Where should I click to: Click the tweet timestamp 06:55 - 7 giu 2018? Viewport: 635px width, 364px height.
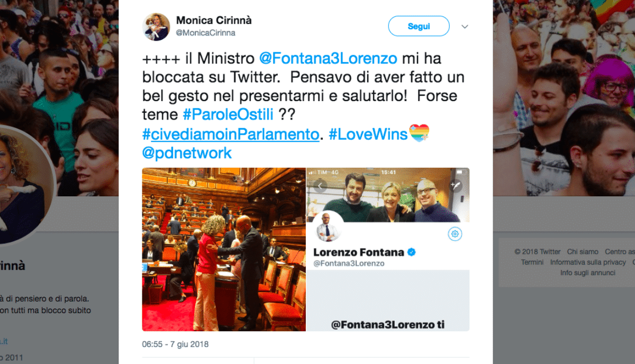pyautogui.click(x=175, y=344)
